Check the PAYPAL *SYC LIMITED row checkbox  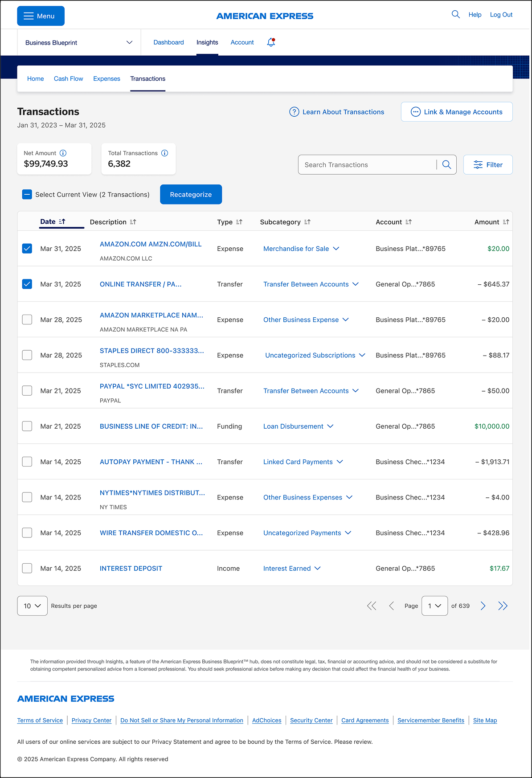27,391
